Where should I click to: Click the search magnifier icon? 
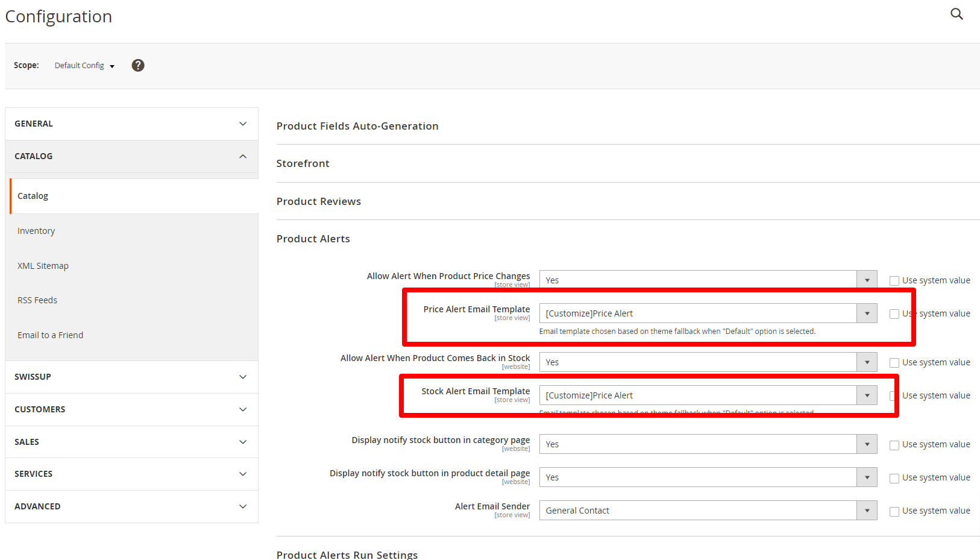click(x=956, y=14)
